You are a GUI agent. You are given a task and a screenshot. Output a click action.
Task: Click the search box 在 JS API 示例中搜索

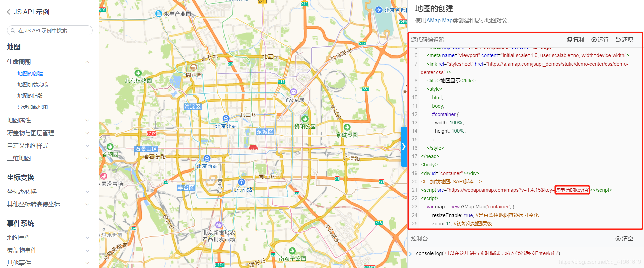click(50, 30)
